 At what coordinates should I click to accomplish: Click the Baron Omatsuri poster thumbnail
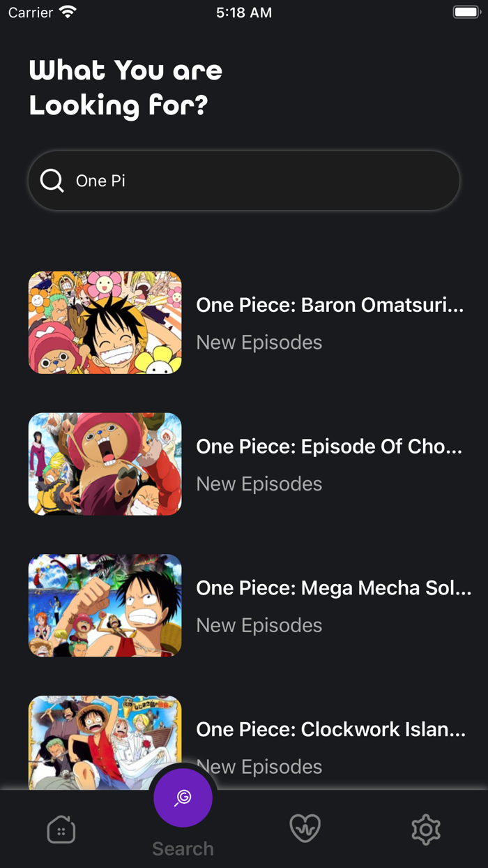click(x=105, y=322)
